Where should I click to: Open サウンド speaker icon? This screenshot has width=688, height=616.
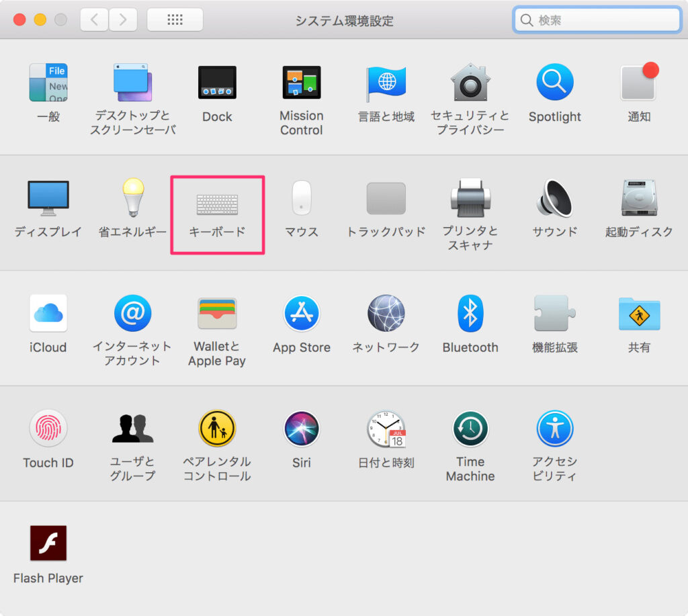554,198
